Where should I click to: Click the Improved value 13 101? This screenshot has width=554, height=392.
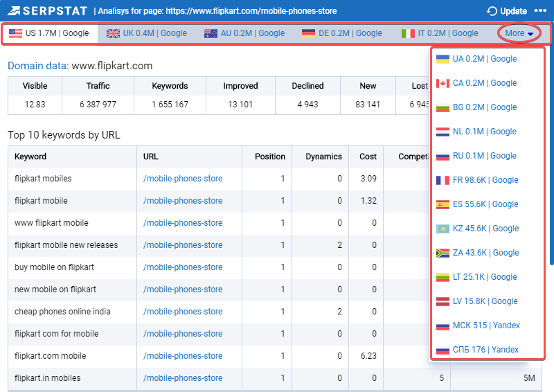coord(240,105)
